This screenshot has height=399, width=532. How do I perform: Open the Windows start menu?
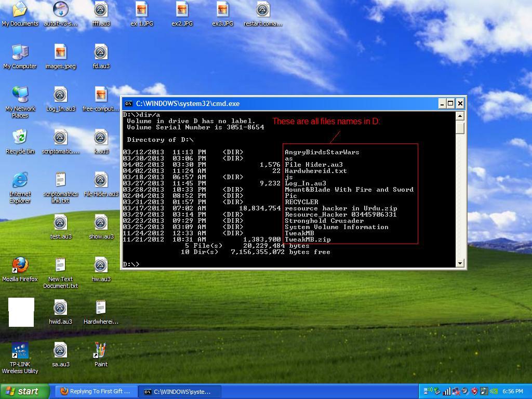click(25, 392)
